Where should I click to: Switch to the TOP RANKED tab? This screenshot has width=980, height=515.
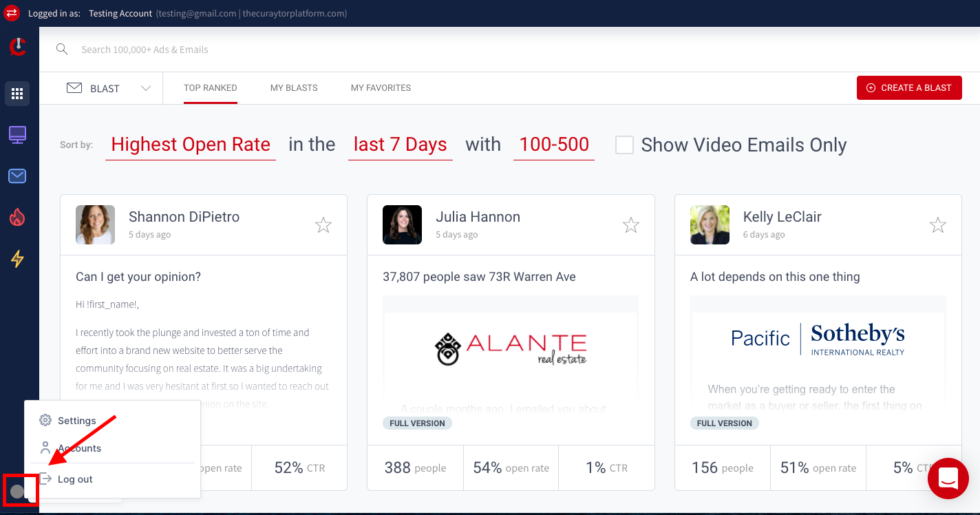click(211, 88)
